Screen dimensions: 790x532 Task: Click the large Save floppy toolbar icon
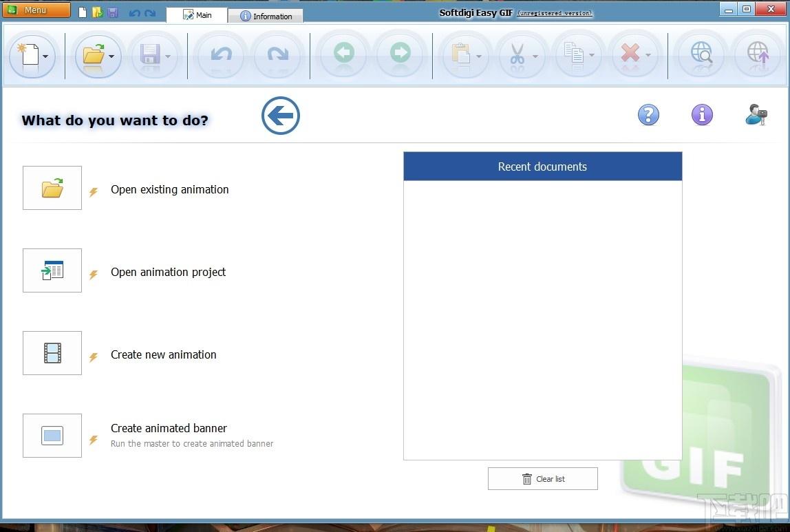150,54
